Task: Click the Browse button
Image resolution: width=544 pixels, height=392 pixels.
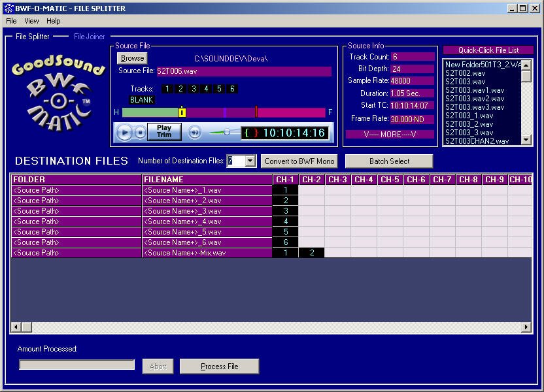Action: coord(132,58)
